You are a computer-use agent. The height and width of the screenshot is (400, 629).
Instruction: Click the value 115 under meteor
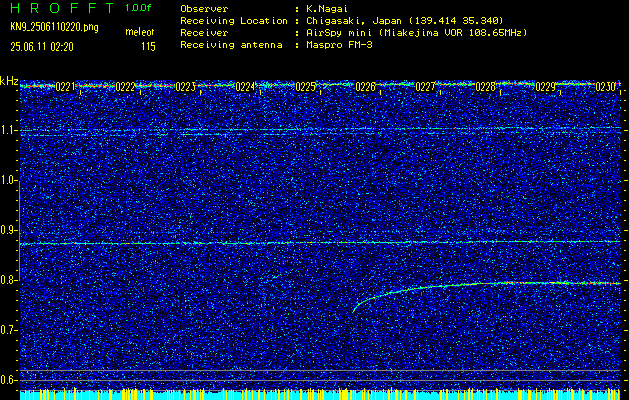[148, 47]
